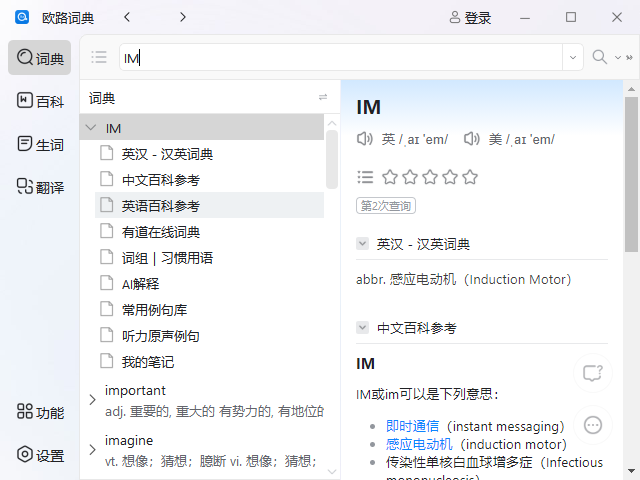Image resolution: width=640 pixels, height=480 pixels.
Task: Click the page icon beside 常用例句库
Action: (x=107, y=309)
